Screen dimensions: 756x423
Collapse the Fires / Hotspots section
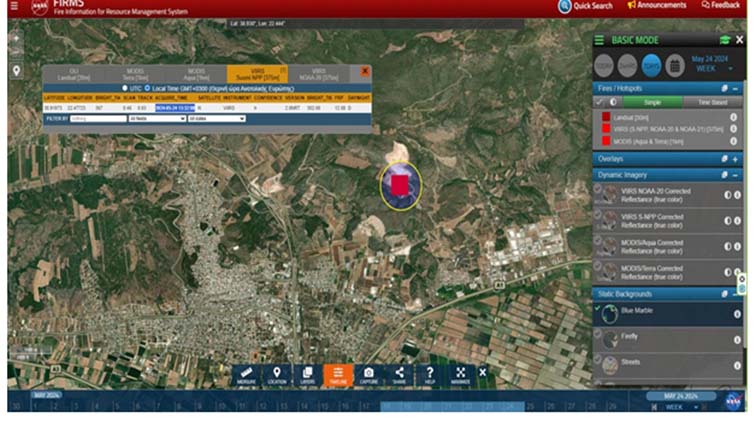tap(735, 89)
